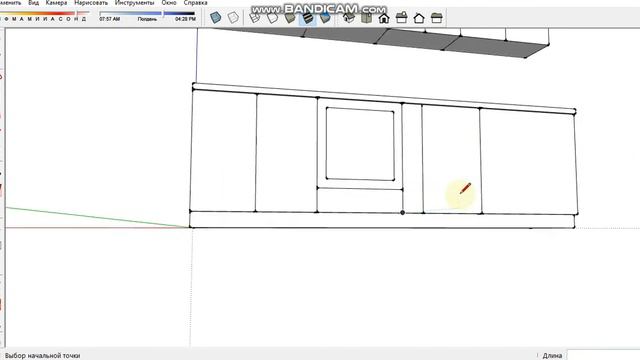
Task: Click the square window face in the wall
Action: 360,144
